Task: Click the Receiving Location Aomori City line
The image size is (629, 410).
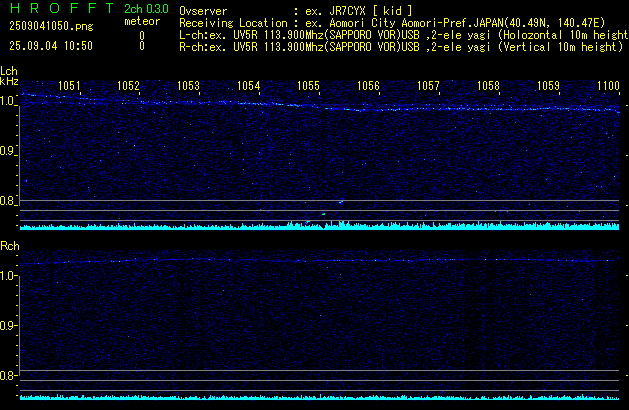Action: pyautogui.click(x=392, y=23)
